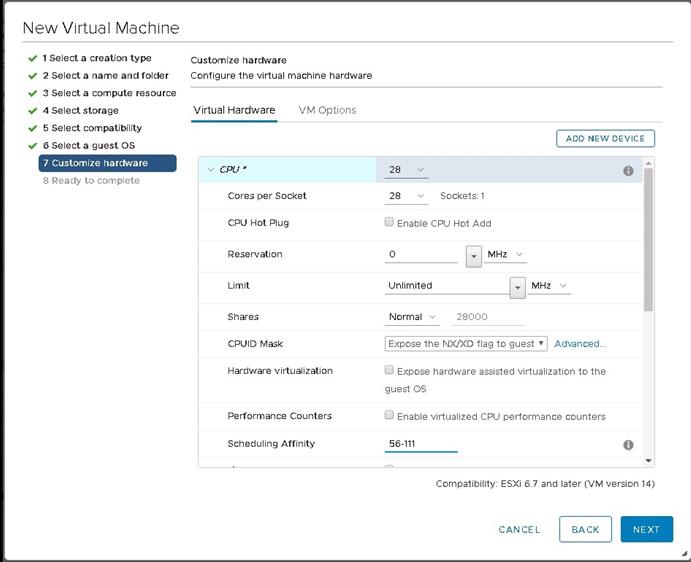Click the Sockets: 1 text

(462, 196)
